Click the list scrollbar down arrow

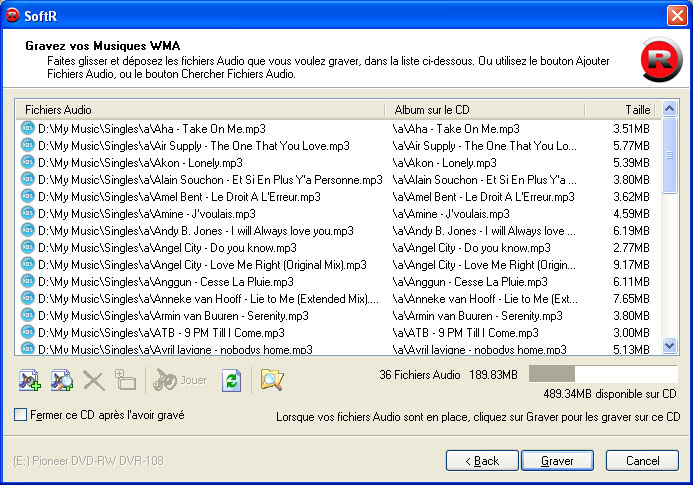click(x=670, y=345)
